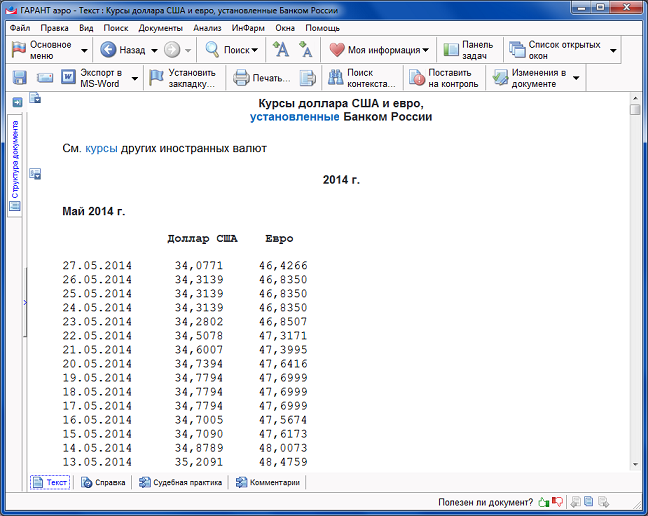Click the send by email envelope icon

[x=44, y=78]
